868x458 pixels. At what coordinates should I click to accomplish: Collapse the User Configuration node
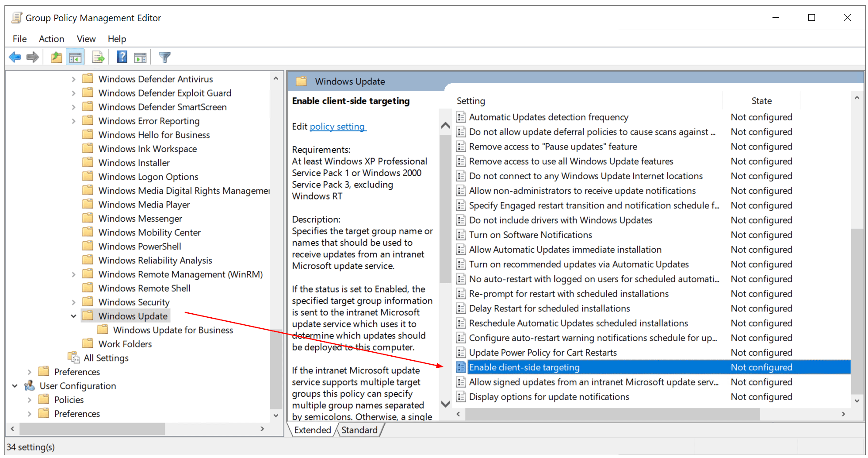15,386
